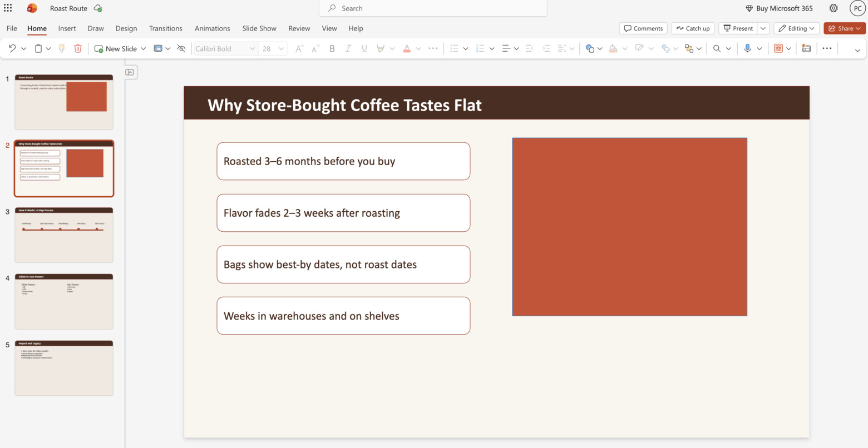Click Buy Microsoft 365 link
This screenshot has height=448, width=868.
click(x=779, y=8)
